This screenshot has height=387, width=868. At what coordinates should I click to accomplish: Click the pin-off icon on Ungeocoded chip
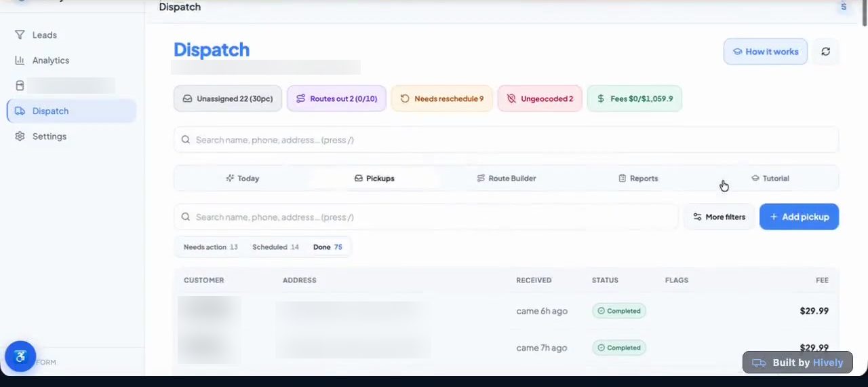coord(511,98)
